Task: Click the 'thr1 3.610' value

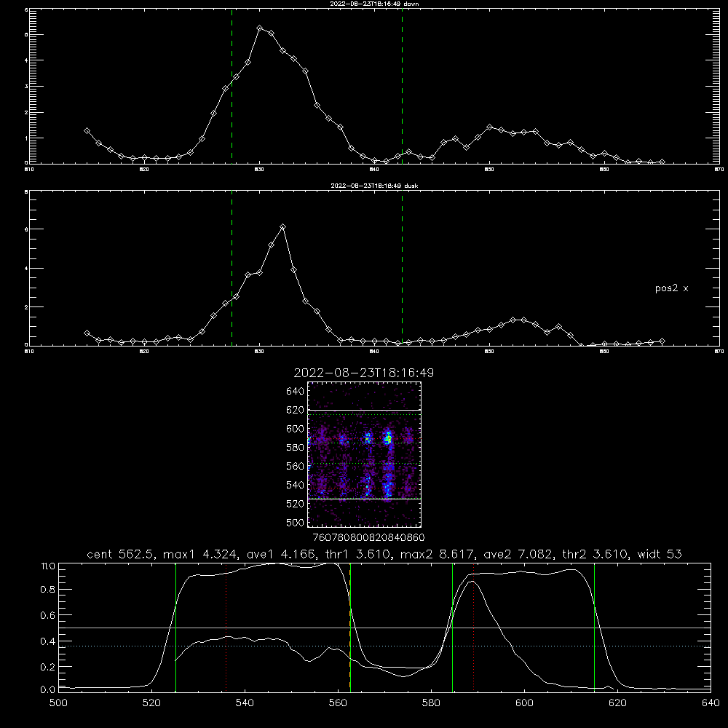Action: (x=358, y=554)
